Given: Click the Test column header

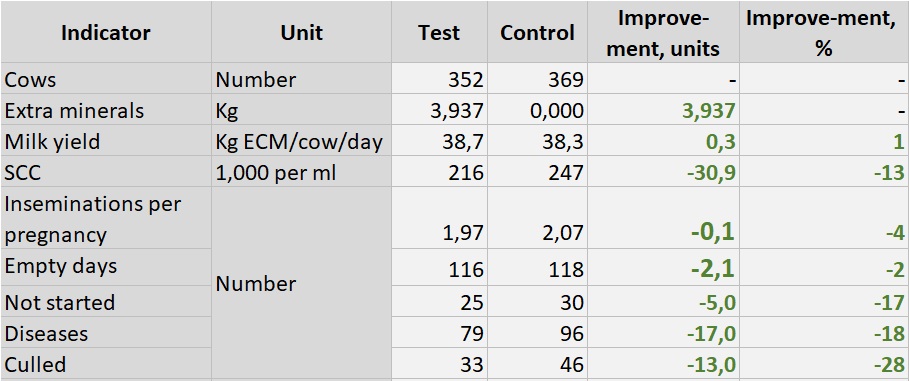Looking at the screenshot, I should click(439, 32).
